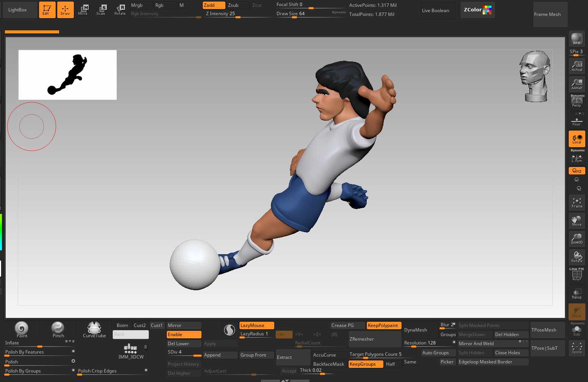Switch to Zsub sculpt mode
The width and height of the screenshot is (588, 382).
233,5
